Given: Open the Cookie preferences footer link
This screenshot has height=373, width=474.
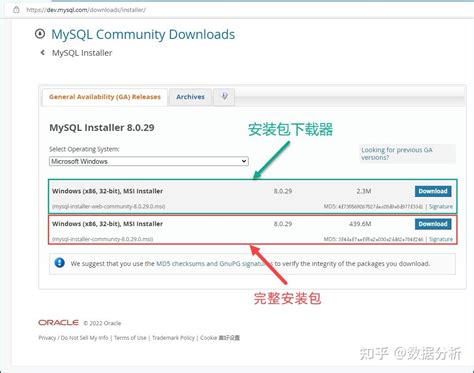Looking at the screenshot, I should point(220,338).
